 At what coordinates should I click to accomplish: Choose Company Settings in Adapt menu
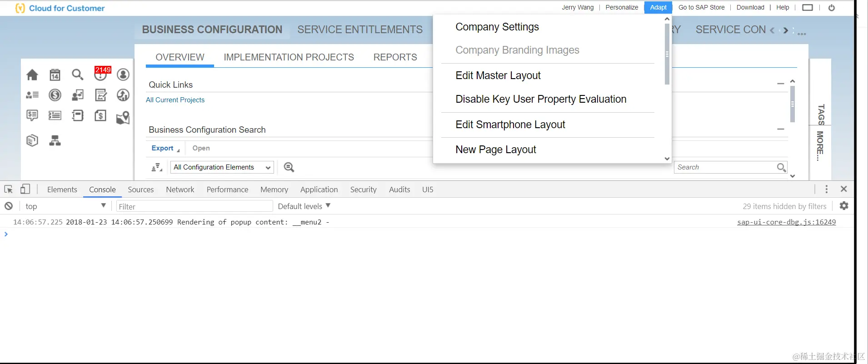497,27
